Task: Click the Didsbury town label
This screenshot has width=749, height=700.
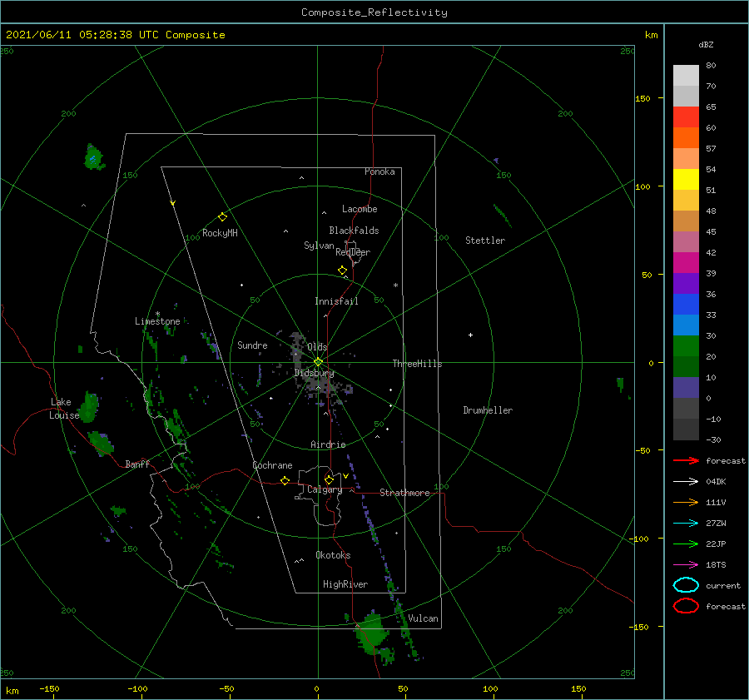Action: (314, 373)
